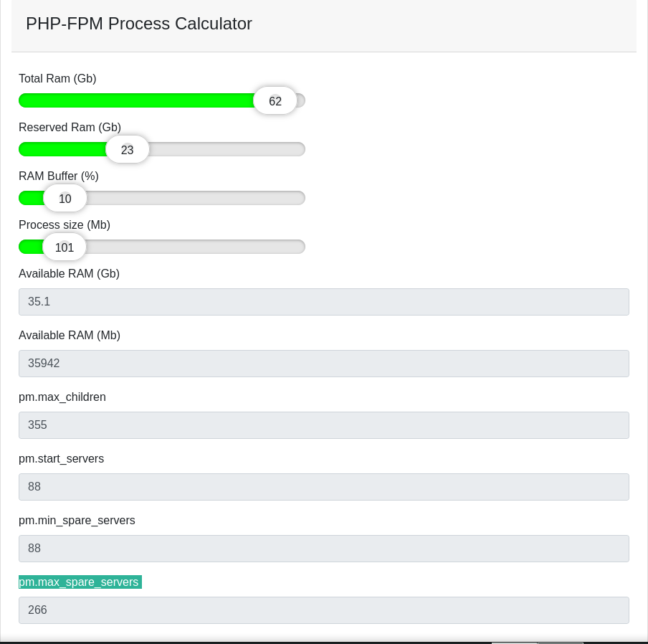The width and height of the screenshot is (648, 644).
Task: Click the Reserved Ram slider handle showing 23
Action: point(128,150)
